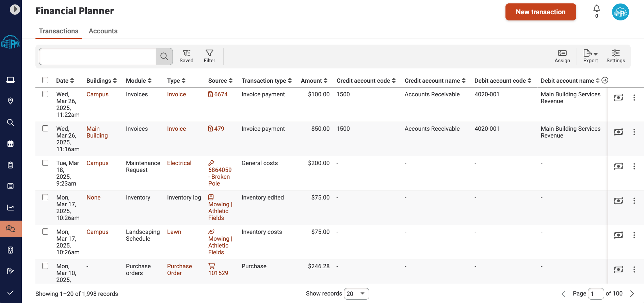644x303 pixels.
Task: Open source link 101529
Action: 218,270
